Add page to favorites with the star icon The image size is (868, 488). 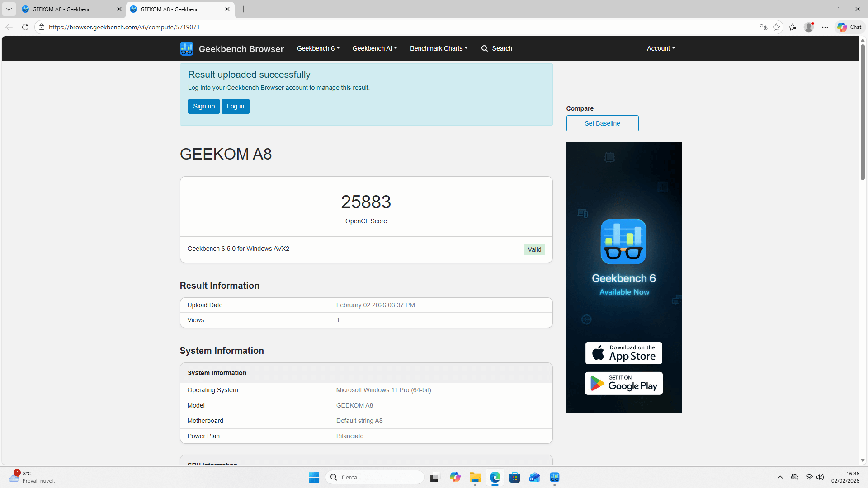[x=776, y=27]
